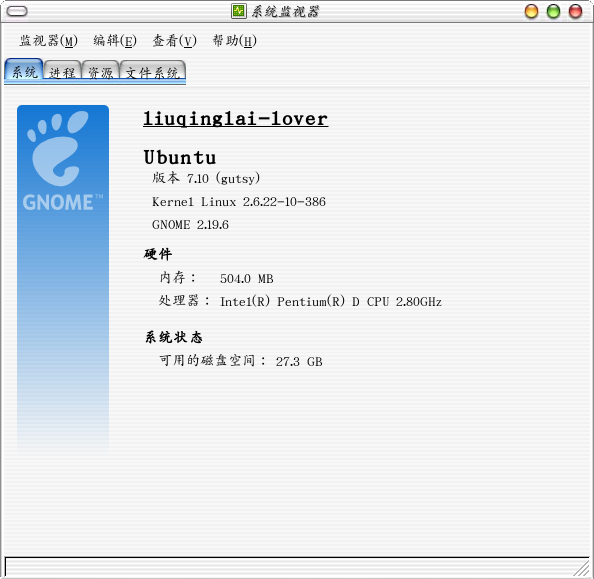Click the System Monitor title bar icon
Viewport: 594px width, 579px height.
tap(239, 11)
